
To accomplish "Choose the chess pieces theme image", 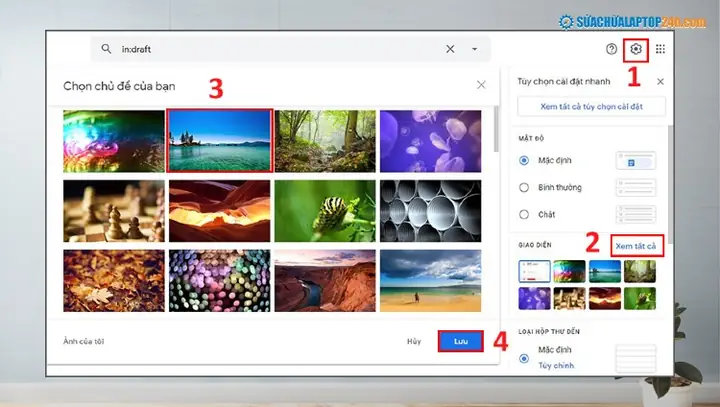I will [114, 211].
